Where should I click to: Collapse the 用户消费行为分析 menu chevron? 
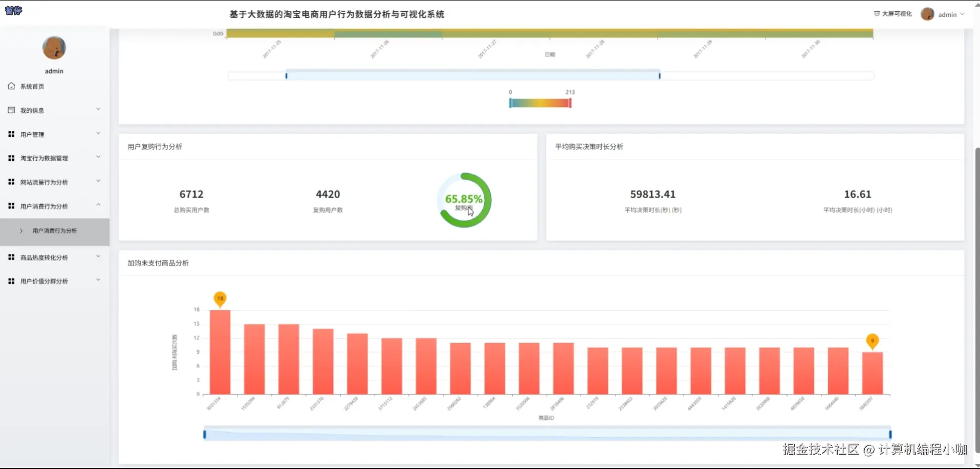coord(98,204)
